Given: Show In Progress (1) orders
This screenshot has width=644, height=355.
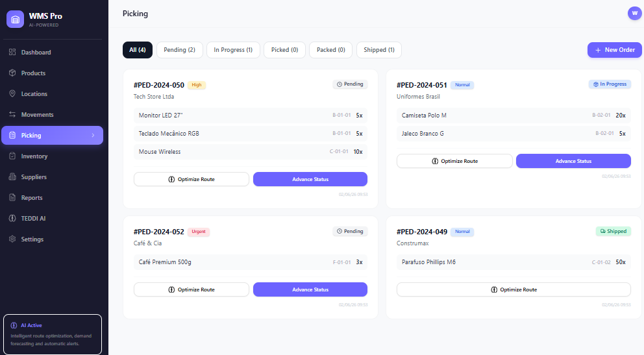Looking at the screenshot, I should point(233,50).
